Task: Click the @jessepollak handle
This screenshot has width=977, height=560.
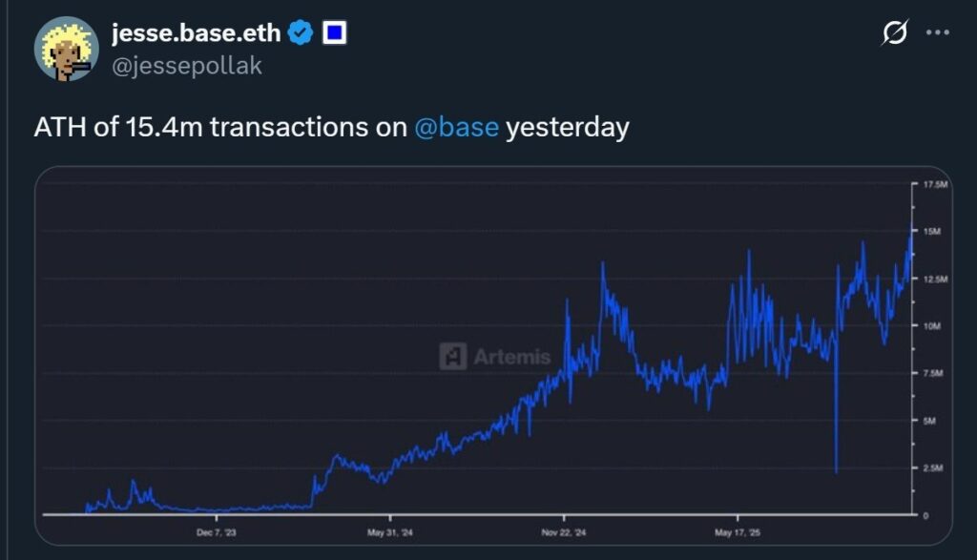Action: click(x=186, y=65)
